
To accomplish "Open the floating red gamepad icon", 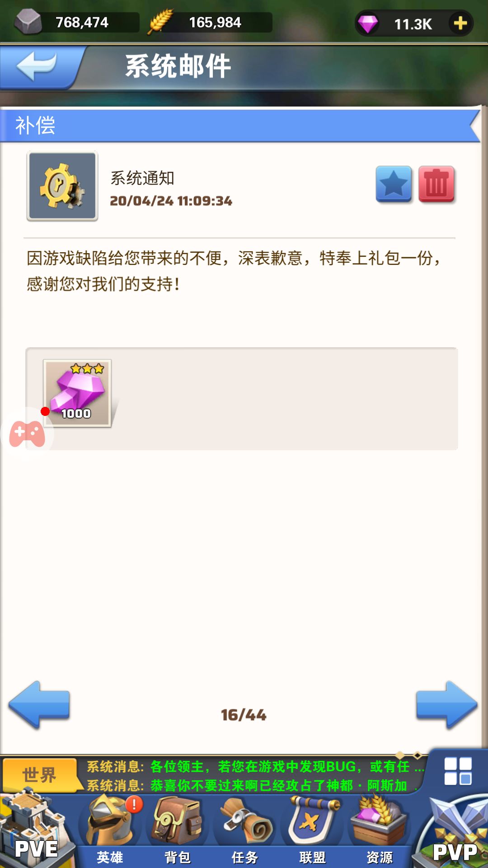I will 27,434.
